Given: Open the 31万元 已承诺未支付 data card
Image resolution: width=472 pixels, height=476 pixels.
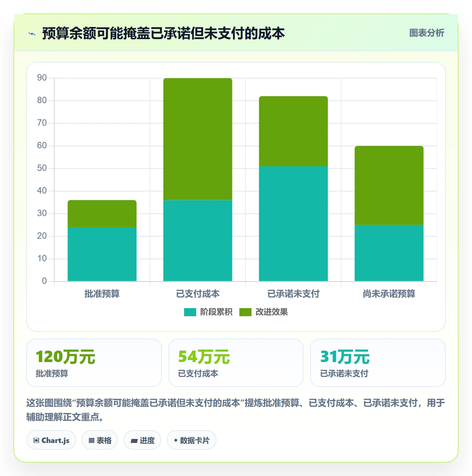Looking at the screenshot, I should click(378, 363).
